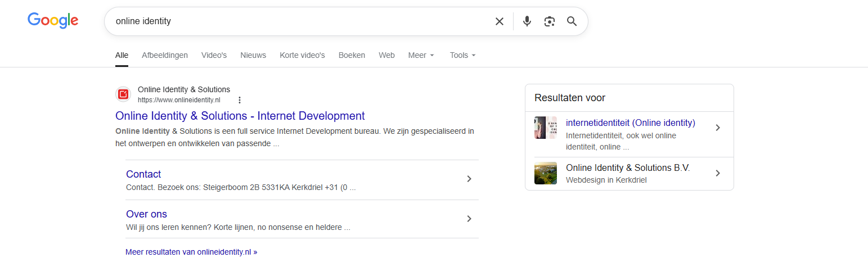Image resolution: width=868 pixels, height=276 pixels.
Task: Open search by image camera icon
Action: pos(549,21)
